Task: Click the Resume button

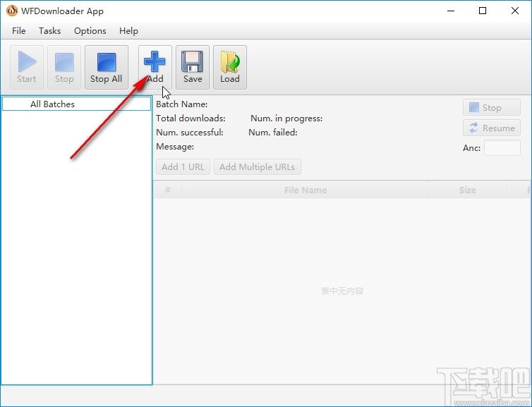Action: 492,128
